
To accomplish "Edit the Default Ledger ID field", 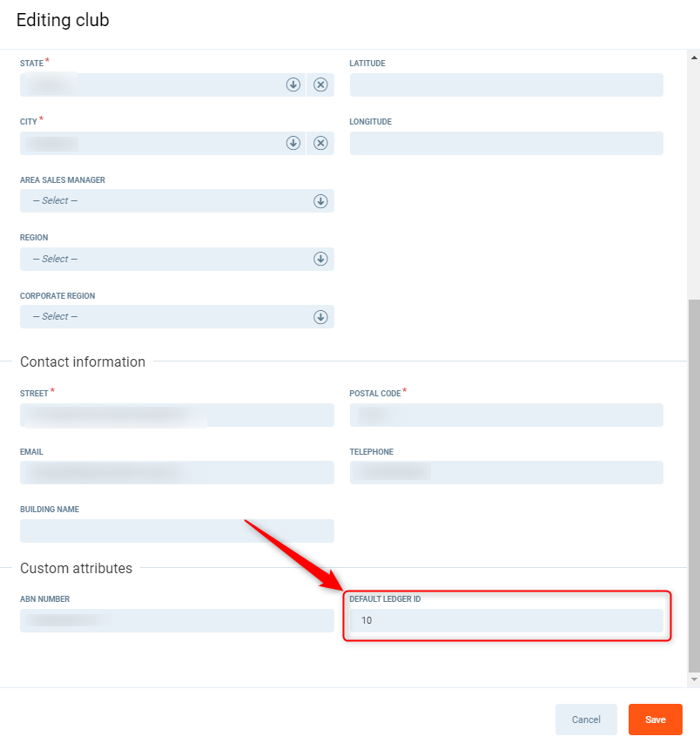I will tap(506, 620).
